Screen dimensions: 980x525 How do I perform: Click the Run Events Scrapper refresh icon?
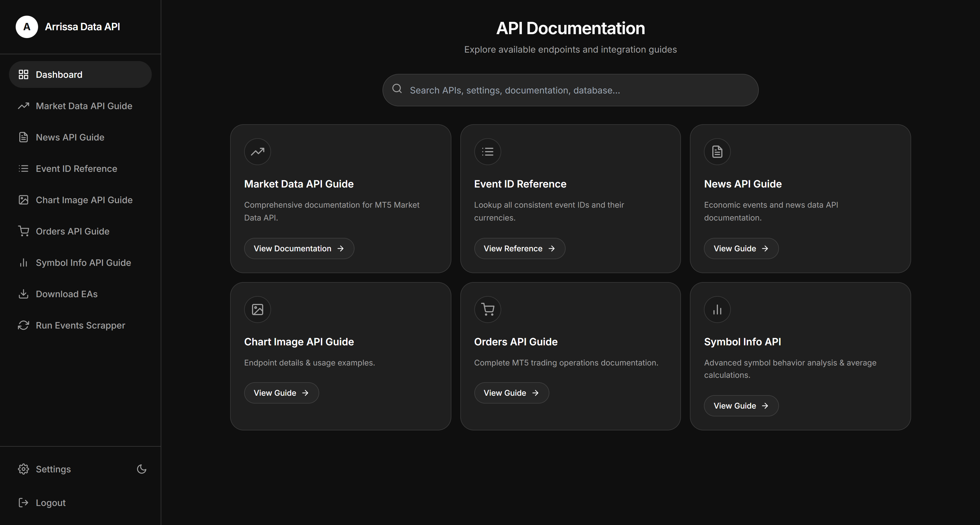(24, 325)
